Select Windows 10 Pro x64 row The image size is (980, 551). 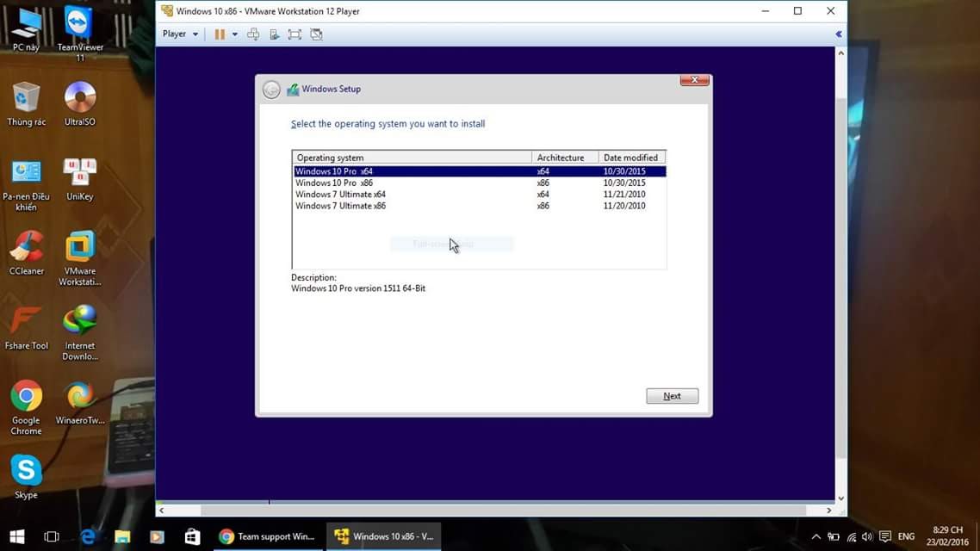click(x=480, y=171)
